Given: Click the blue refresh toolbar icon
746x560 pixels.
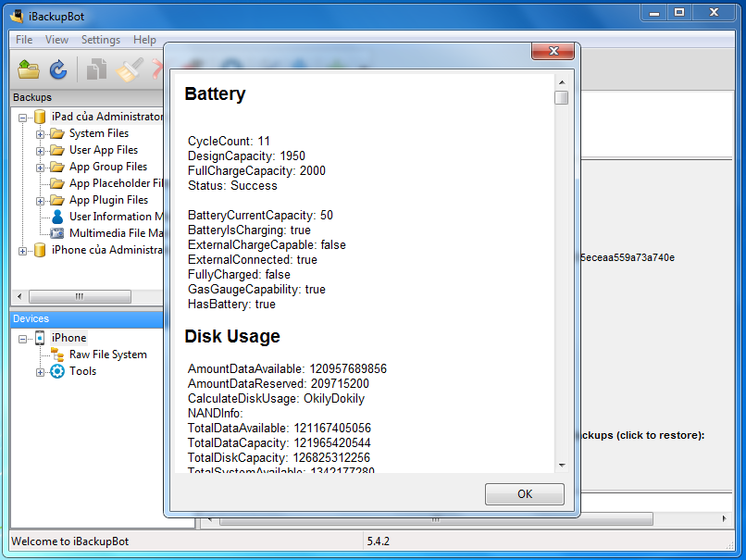Looking at the screenshot, I should pos(58,69).
